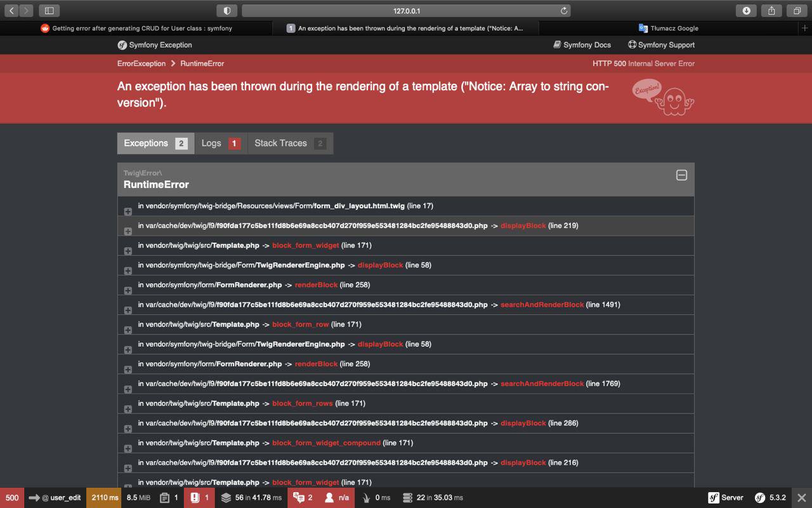Image resolution: width=812 pixels, height=508 pixels.
Task: Select the 'An exception has been thrown' browser tab
Action: [x=405, y=28]
